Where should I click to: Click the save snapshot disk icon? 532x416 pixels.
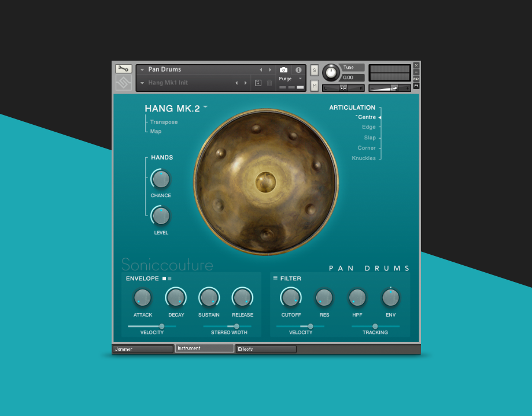258,83
